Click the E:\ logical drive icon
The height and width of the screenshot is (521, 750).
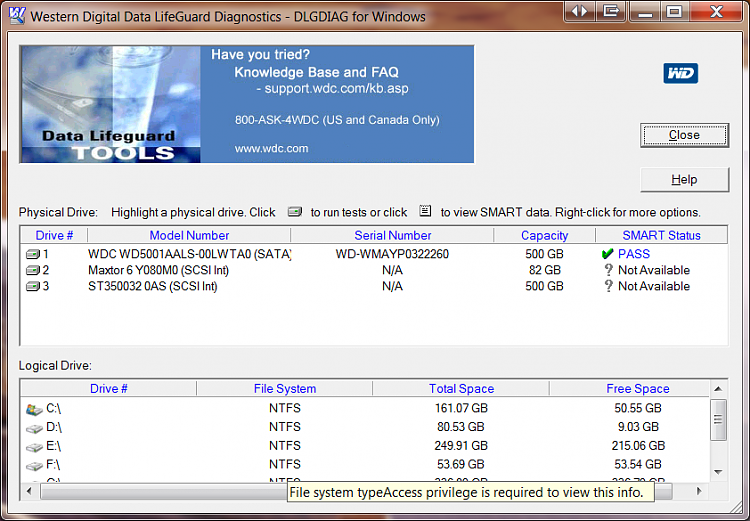34,447
